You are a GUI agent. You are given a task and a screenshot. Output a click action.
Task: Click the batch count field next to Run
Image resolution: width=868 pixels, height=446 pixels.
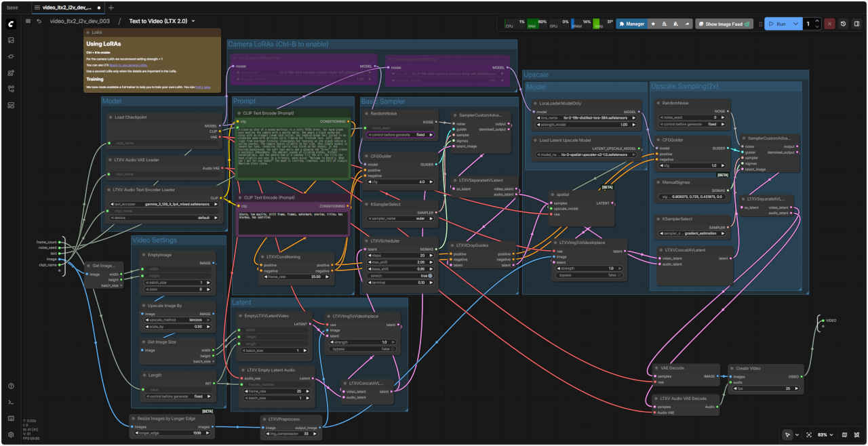coord(808,24)
